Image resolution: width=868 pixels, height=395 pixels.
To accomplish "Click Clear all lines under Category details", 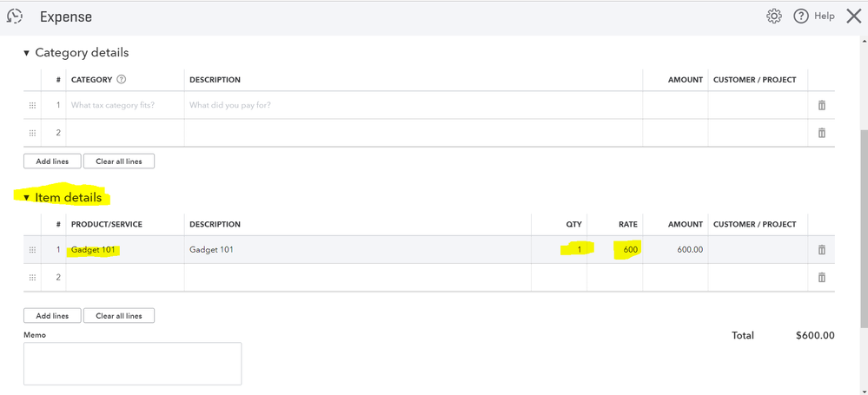I will (119, 161).
